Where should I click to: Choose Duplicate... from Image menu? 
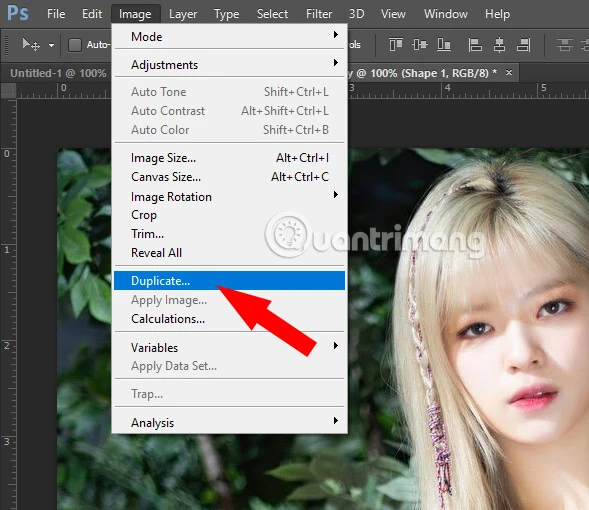point(230,281)
